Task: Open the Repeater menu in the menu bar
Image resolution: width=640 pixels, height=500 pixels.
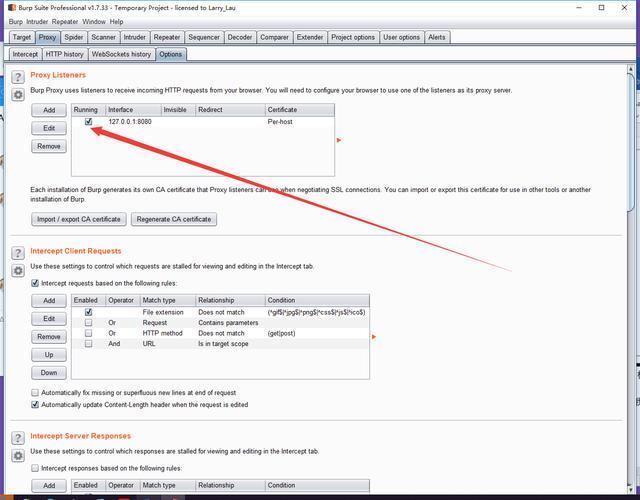Action: click(x=65, y=22)
